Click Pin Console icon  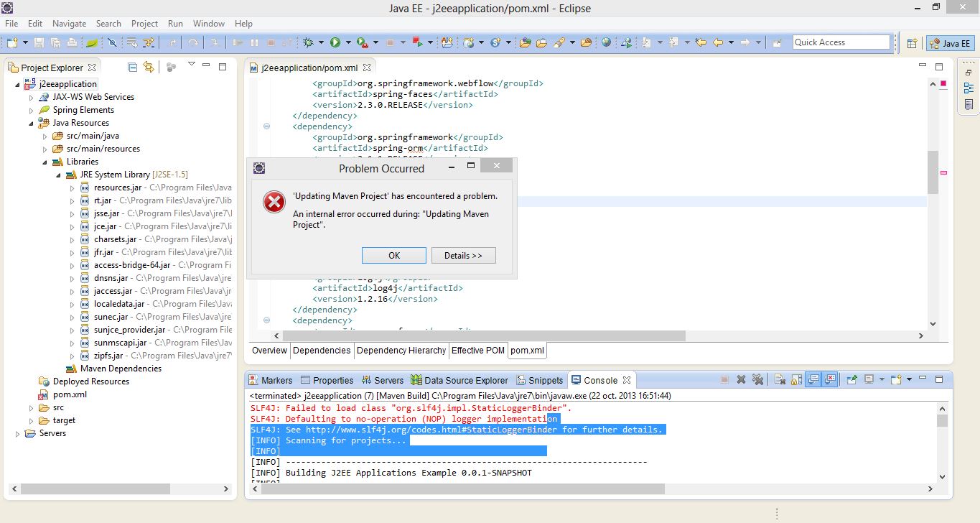click(x=852, y=379)
